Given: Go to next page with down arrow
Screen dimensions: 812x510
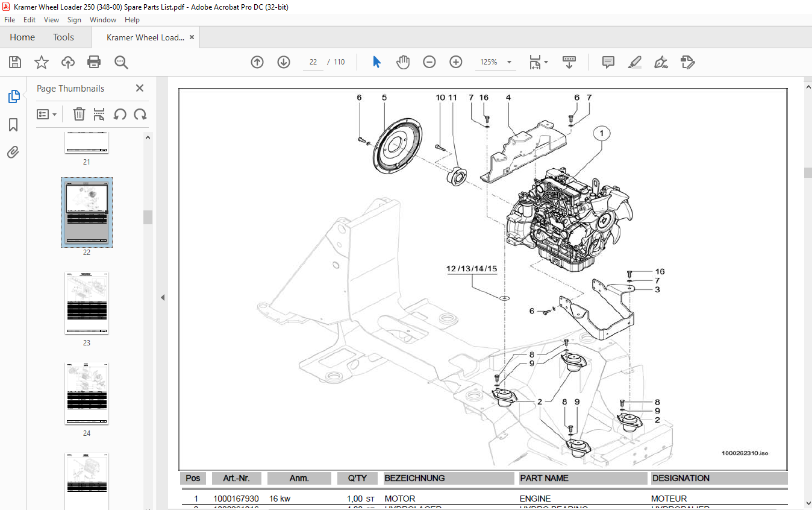Looking at the screenshot, I should point(284,62).
